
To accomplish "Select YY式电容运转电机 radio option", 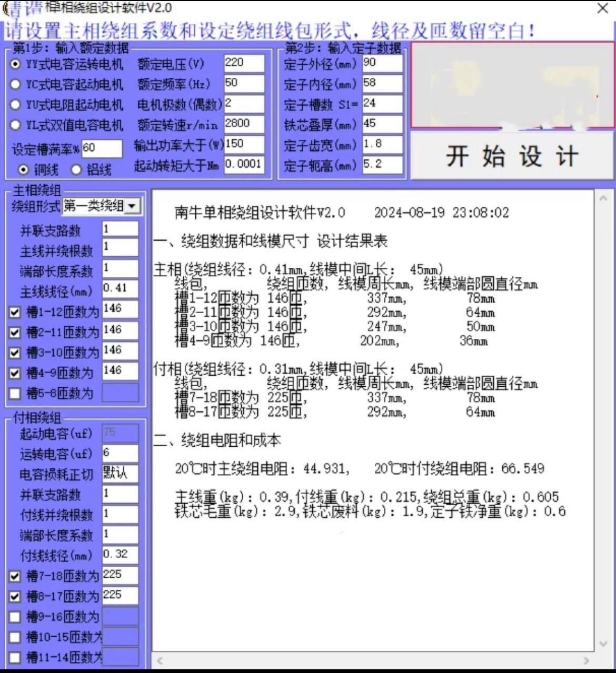I will pos(15,64).
